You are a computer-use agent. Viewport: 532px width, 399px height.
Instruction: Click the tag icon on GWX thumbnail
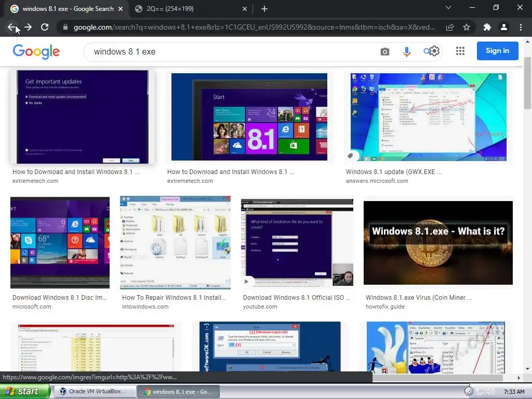[351, 156]
